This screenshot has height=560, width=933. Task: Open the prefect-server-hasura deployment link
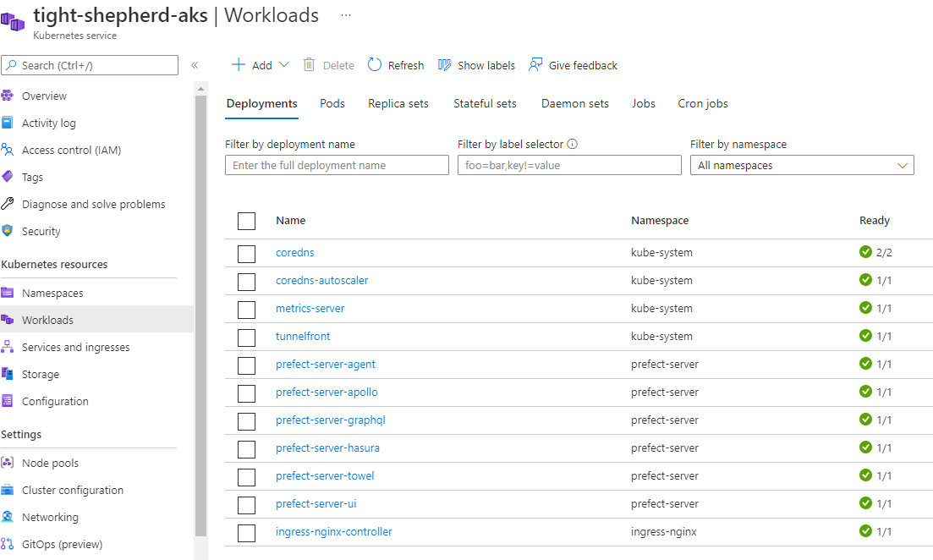[x=327, y=448]
